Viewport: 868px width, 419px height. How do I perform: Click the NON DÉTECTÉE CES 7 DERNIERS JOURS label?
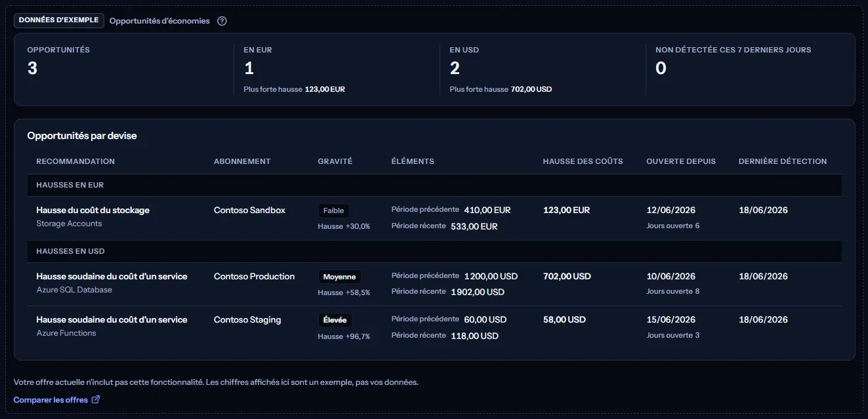pyautogui.click(x=734, y=50)
